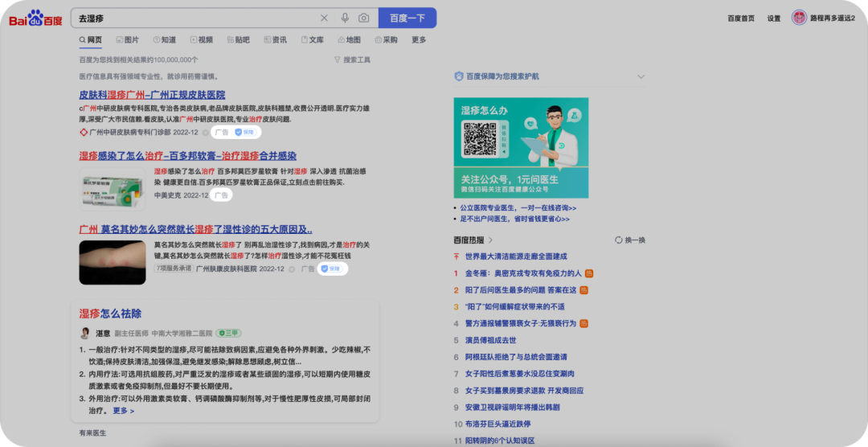Open the dropdown arrow after 广州中研皮肤病专科门诊部 2022-12
Viewport: 868px width, 447px height.
pyautogui.click(x=206, y=133)
